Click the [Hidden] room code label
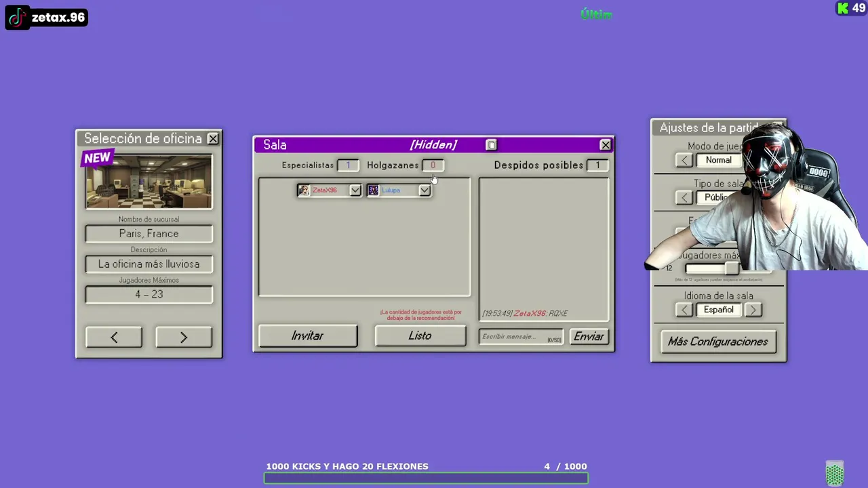868x488 pixels. [433, 145]
